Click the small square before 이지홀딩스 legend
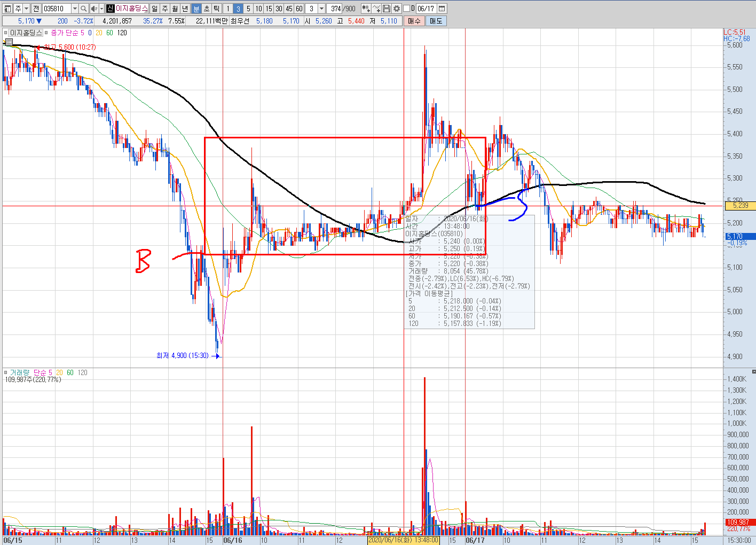 [x=6, y=33]
